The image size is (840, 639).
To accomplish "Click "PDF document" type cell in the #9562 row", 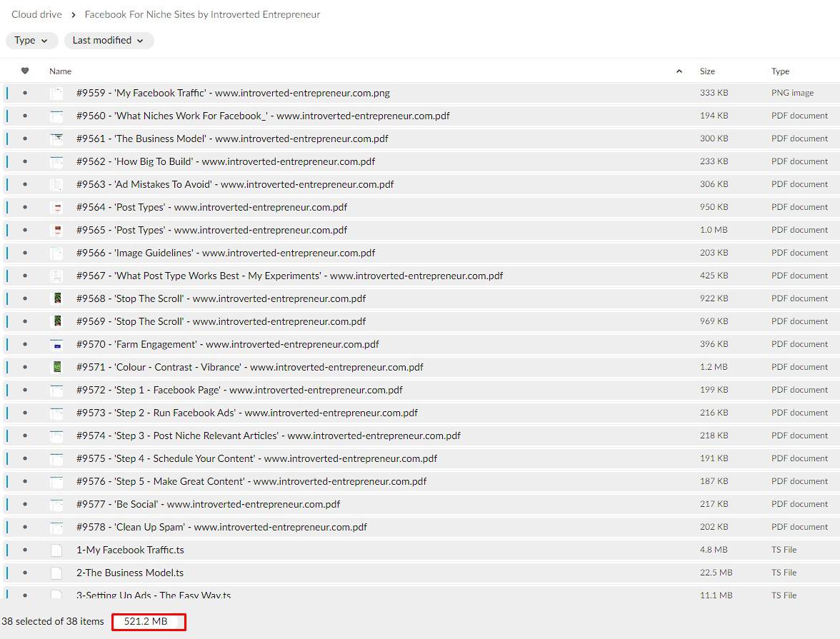I will coord(799,161).
